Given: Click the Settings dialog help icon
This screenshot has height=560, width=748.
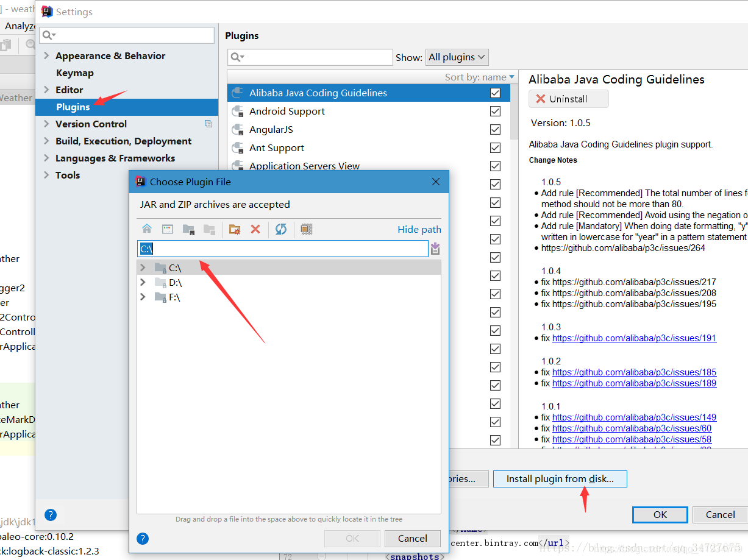Looking at the screenshot, I should [51, 514].
